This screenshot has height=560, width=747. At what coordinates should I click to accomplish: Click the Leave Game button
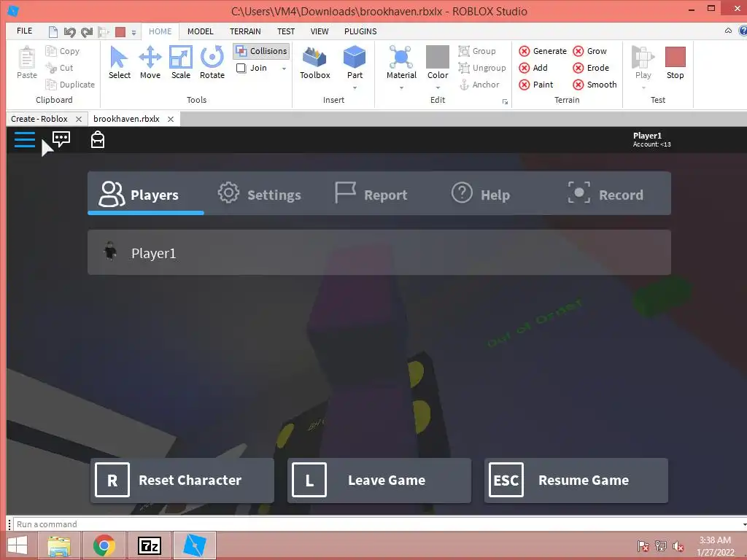coord(379,481)
